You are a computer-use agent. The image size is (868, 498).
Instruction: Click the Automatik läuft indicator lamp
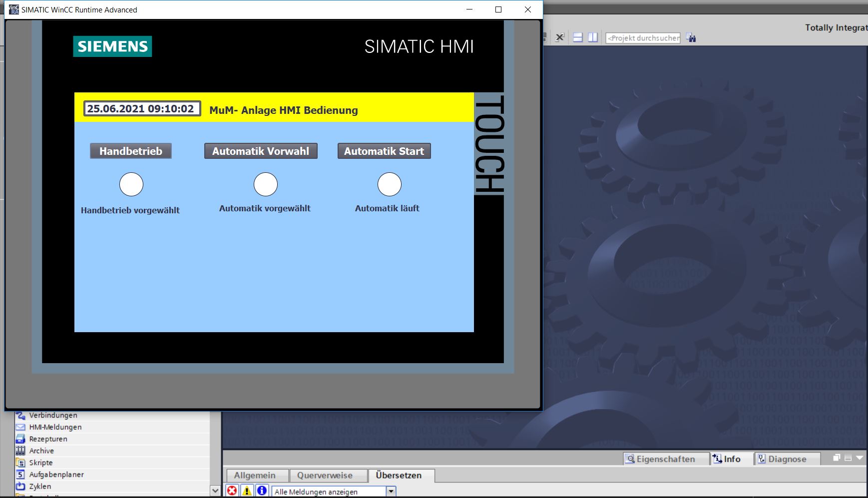(x=390, y=185)
